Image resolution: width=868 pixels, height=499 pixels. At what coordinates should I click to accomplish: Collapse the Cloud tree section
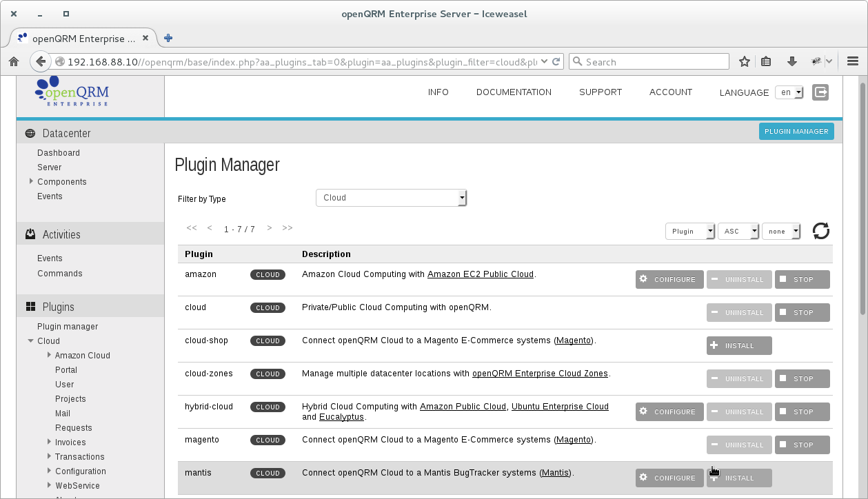pyautogui.click(x=30, y=341)
